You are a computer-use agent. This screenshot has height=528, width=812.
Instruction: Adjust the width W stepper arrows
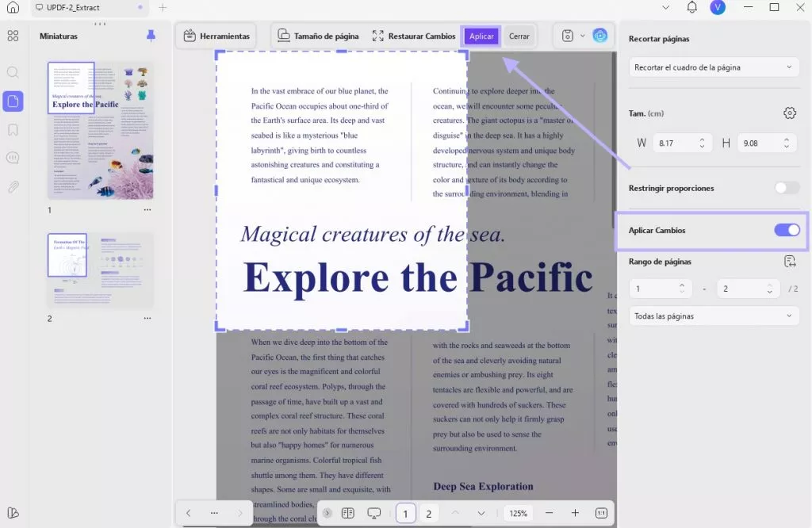click(x=703, y=143)
